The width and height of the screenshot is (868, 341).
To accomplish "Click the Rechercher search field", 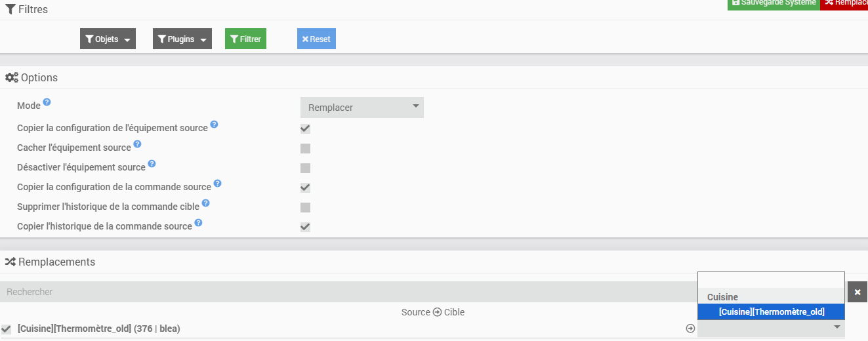I will coord(348,292).
